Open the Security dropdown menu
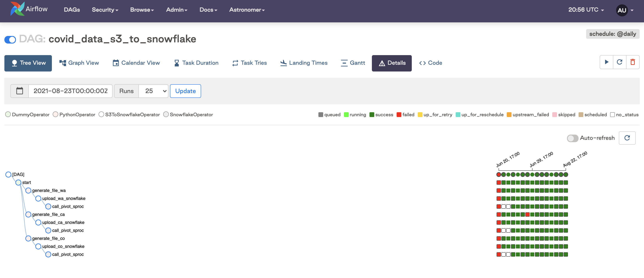Screen dimensions: 644x278 coord(105,10)
